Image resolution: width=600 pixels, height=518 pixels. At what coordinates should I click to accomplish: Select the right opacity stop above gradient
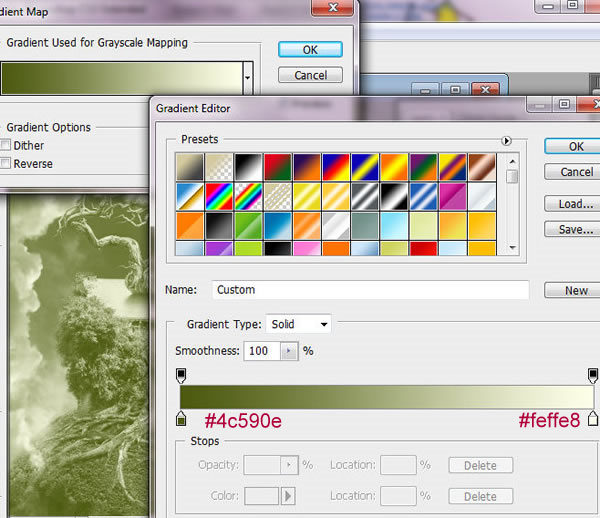pos(593,376)
